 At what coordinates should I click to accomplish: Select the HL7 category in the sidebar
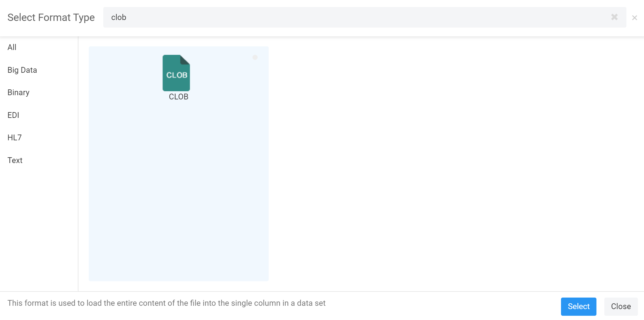(x=15, y=138)
